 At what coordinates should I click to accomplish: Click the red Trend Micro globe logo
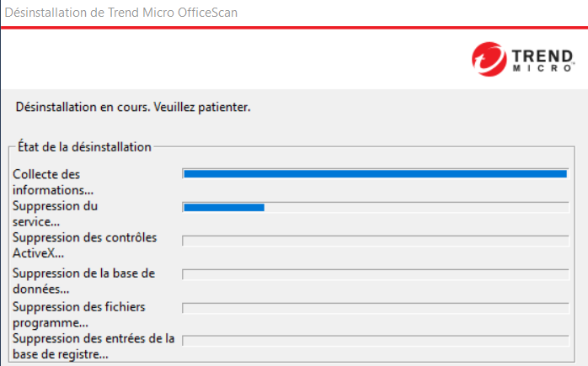[488, 60]
